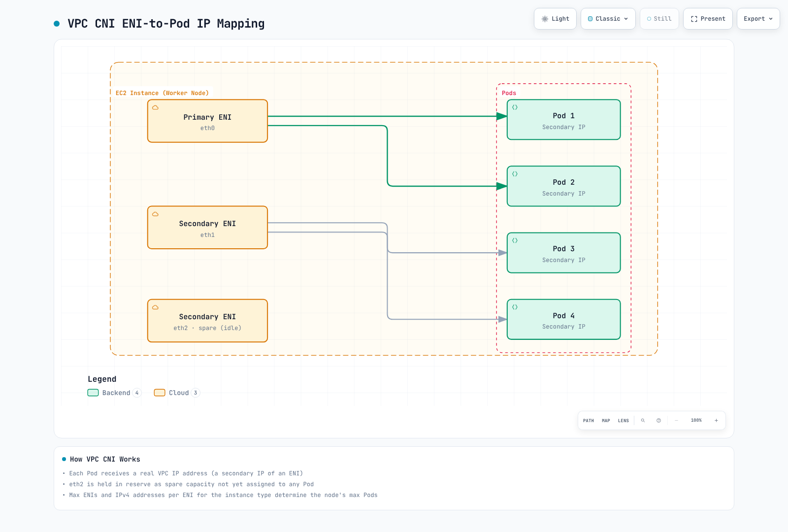Open the help question-mark icon
This screenshot has width=788, height=532.
pos(658,421)
